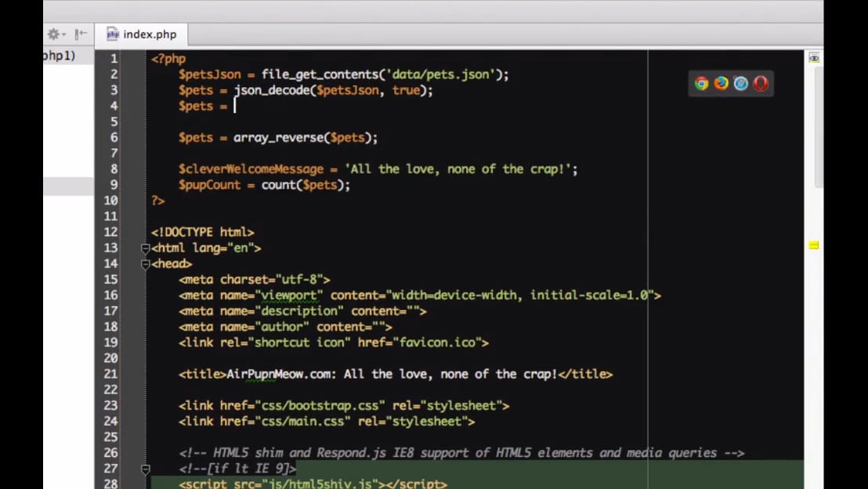
Task: Click the $pupCount variable
Action: [209, 185]
